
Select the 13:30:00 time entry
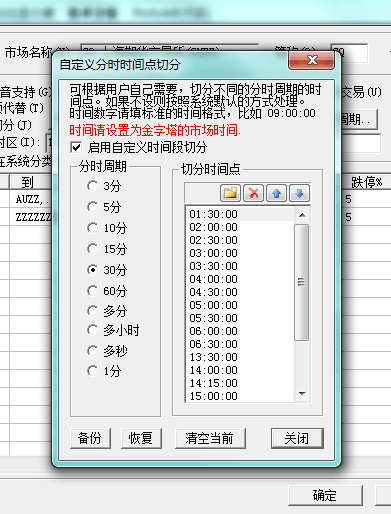240,357
